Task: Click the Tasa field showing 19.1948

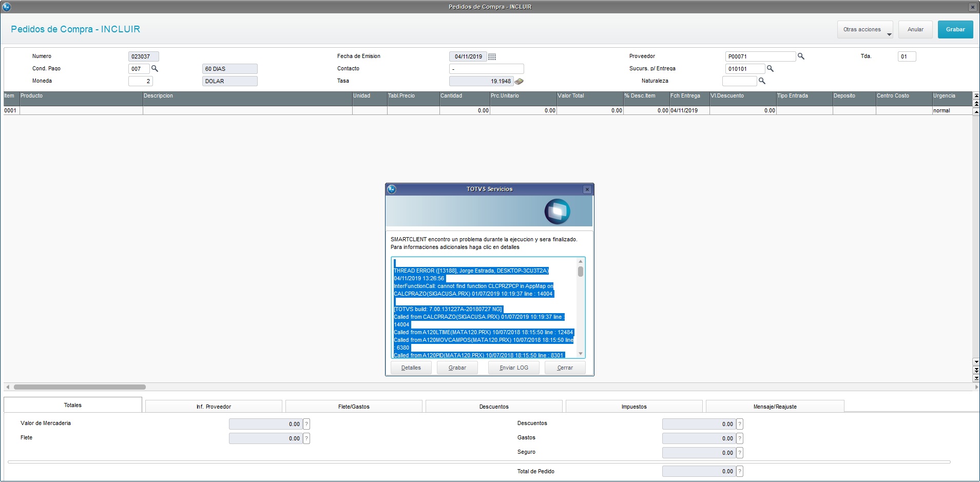Action: (x=482, y=81)
